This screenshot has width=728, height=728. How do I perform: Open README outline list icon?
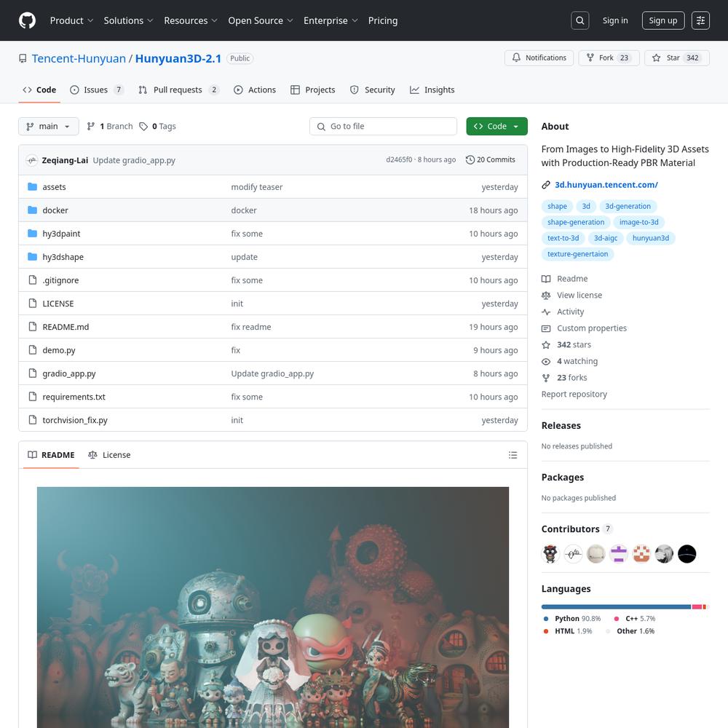[x=513, y=455]
